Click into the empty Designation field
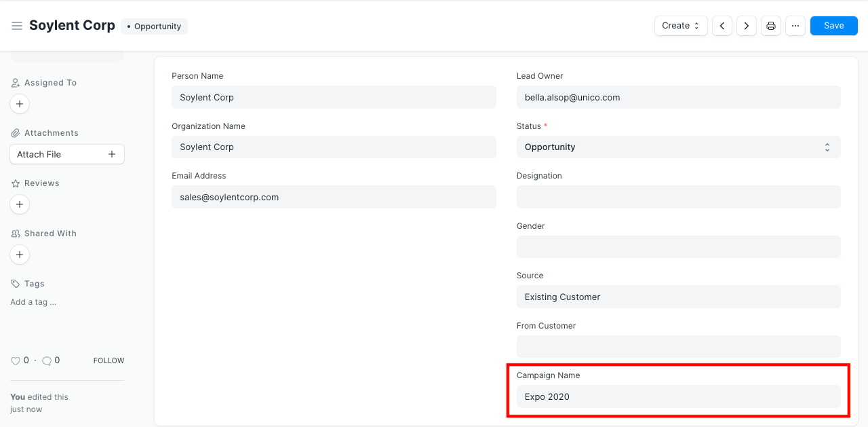The image size is (868, 427). [x=678, y=197]
